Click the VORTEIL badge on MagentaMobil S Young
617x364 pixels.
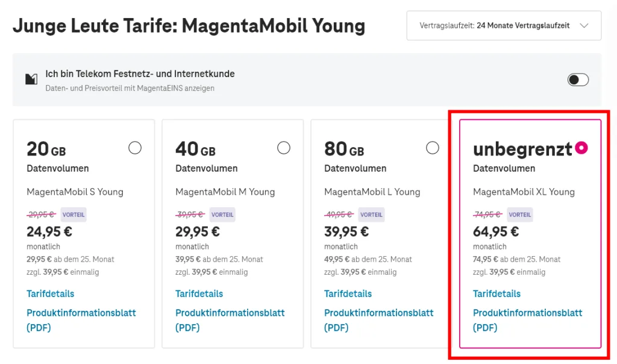point(74,215)
